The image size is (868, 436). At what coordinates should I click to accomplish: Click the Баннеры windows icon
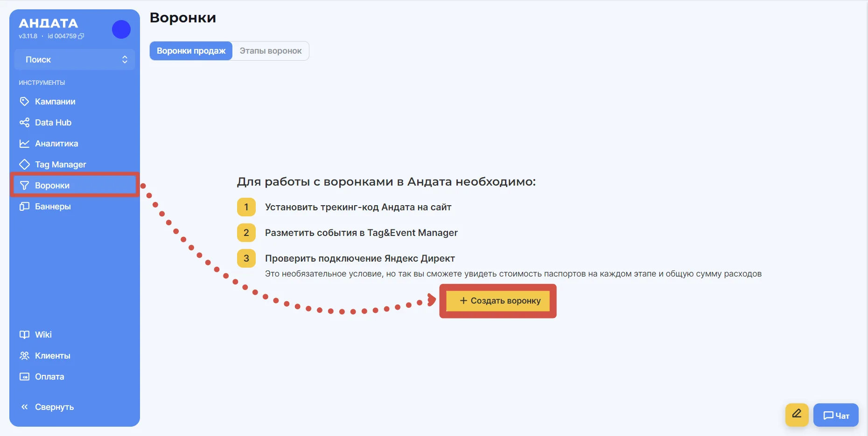[24, 206]
